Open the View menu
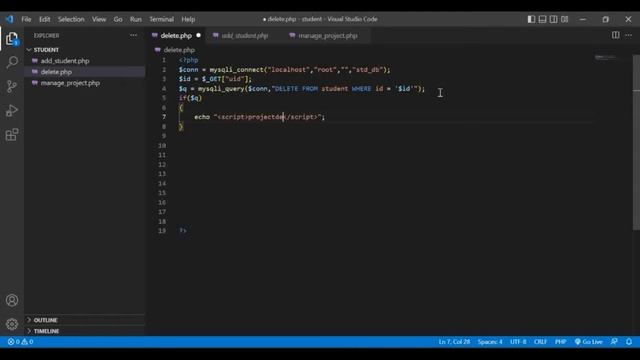This screenshot has width=640, height=360. [x=99, y=19]
